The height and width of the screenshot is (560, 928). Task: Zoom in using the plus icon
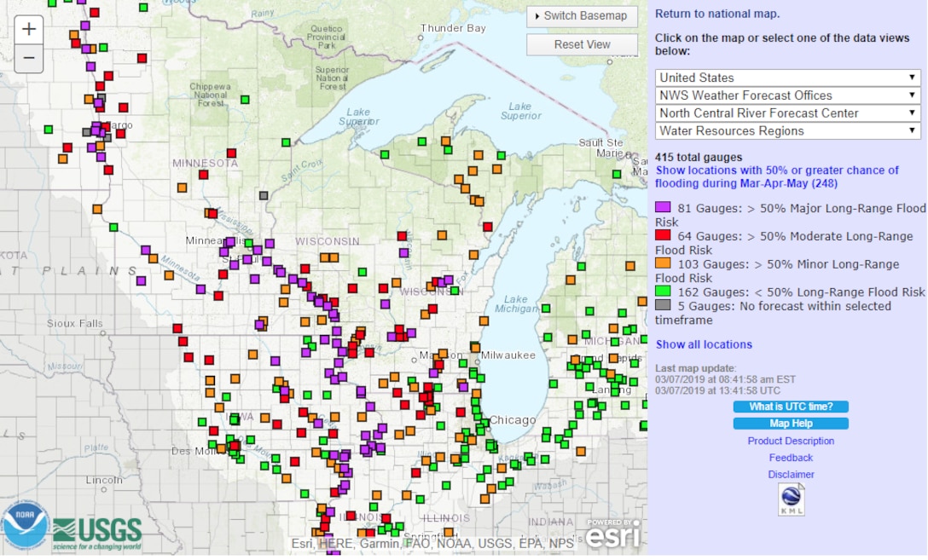(x=28, y=28)
